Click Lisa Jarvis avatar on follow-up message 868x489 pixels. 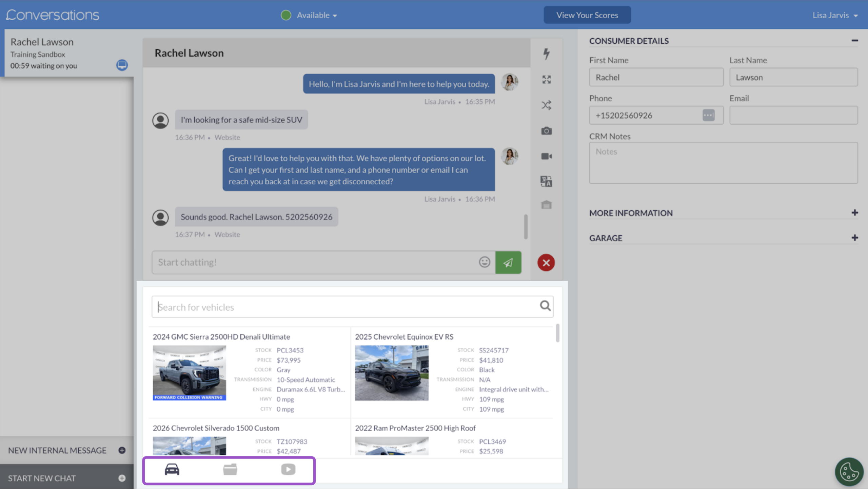click(510, 156)
